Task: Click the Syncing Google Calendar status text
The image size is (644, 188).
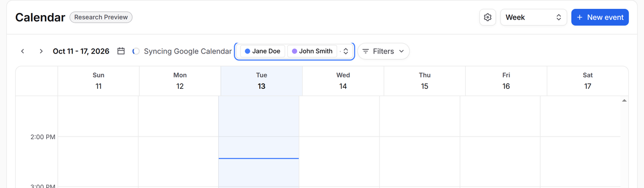Action: [x=187, y=51]
